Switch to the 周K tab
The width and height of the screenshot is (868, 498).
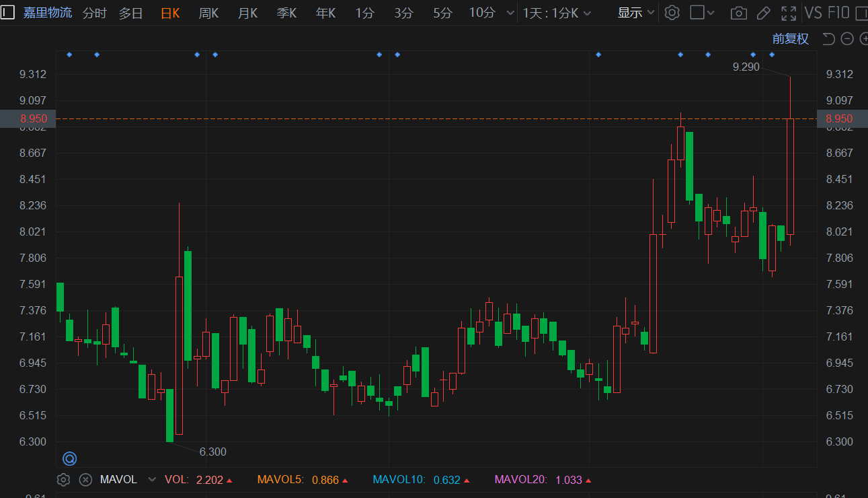point(208,13)
